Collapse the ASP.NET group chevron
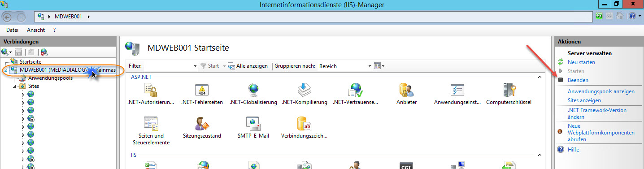This screenshot has height=169, width=644. (540, 77)
